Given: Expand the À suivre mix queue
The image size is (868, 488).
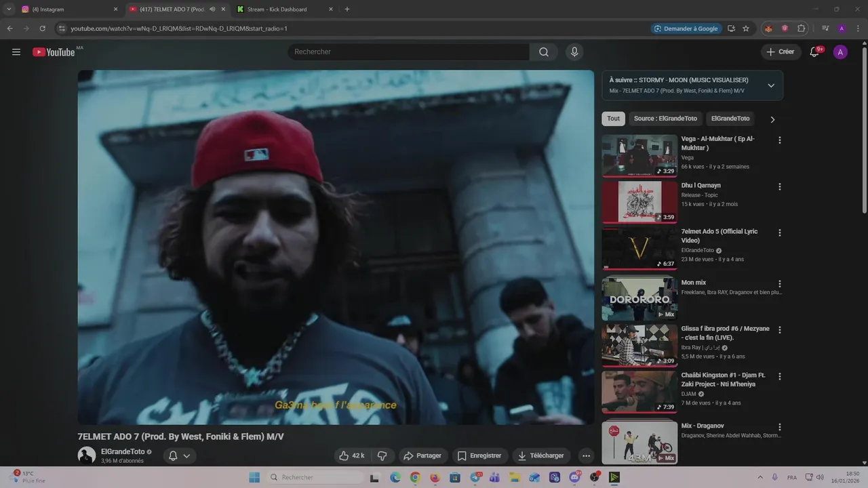Looking at the screenshot, I should 771,85.
